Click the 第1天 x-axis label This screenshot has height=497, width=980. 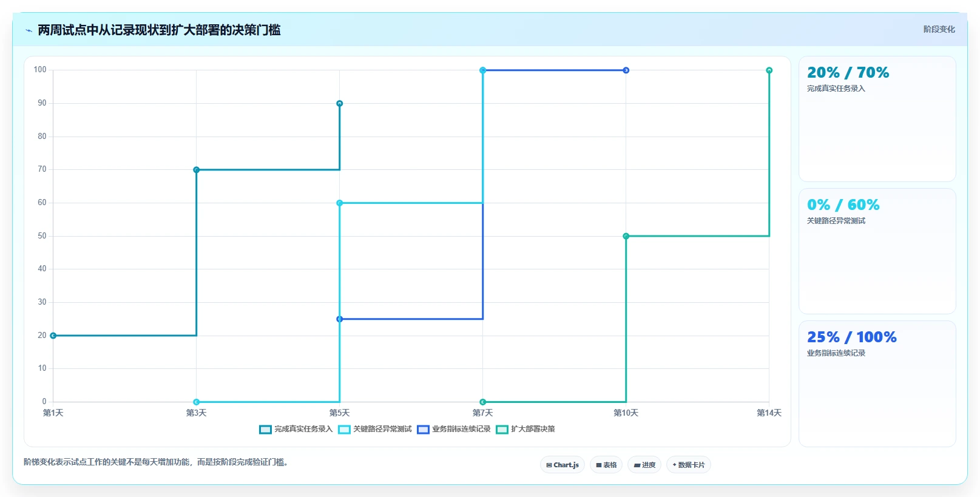(53, 413)
